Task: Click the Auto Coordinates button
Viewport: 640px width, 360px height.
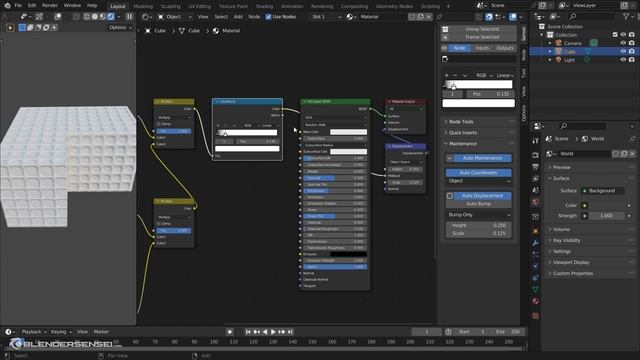Action: click(x=479, y=173)
